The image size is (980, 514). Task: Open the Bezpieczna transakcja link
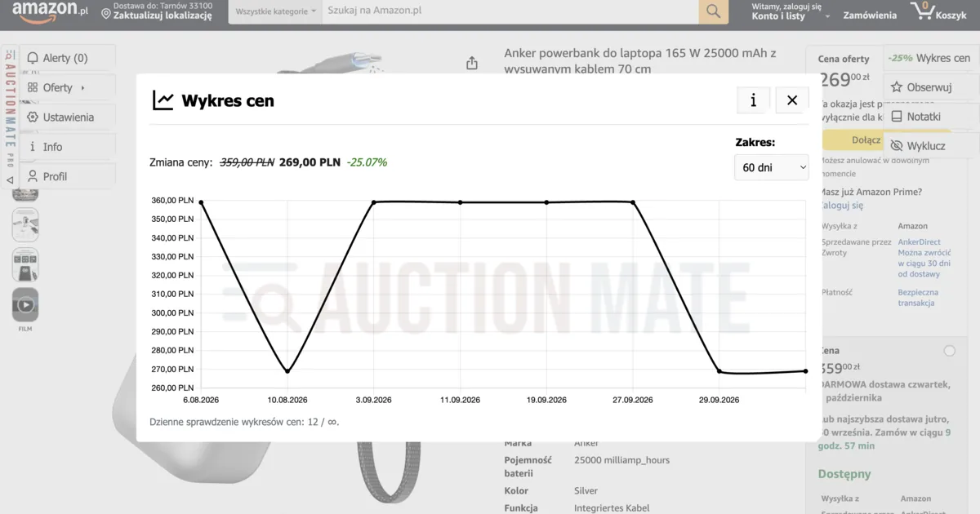pos(918,298)
